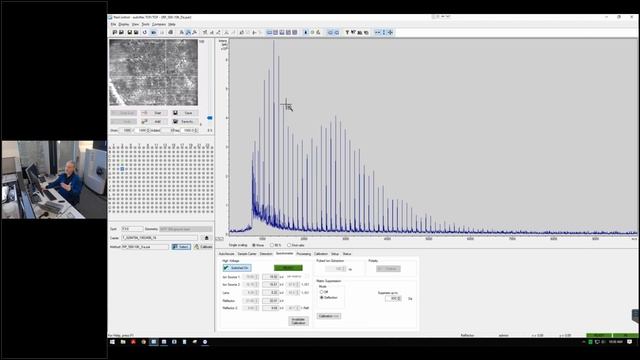Click the Start acquisition button

pyautogui.click(x=153, y=113)
